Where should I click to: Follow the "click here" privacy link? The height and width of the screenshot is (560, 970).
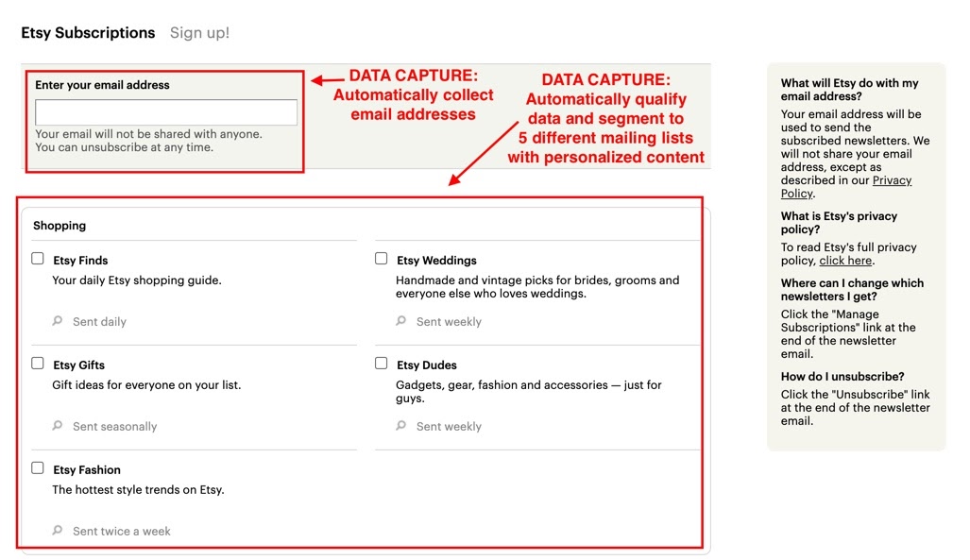[x=845, y=261]
